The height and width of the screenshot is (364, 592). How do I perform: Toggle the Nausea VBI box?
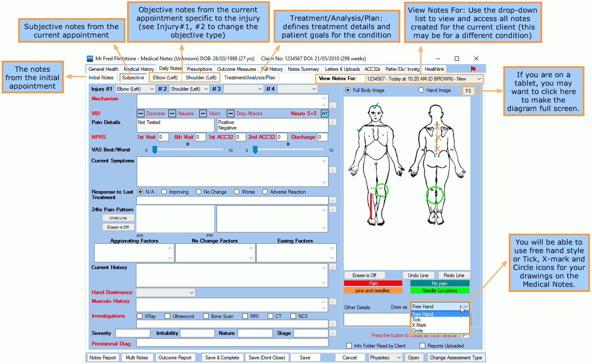coord(172,113)
